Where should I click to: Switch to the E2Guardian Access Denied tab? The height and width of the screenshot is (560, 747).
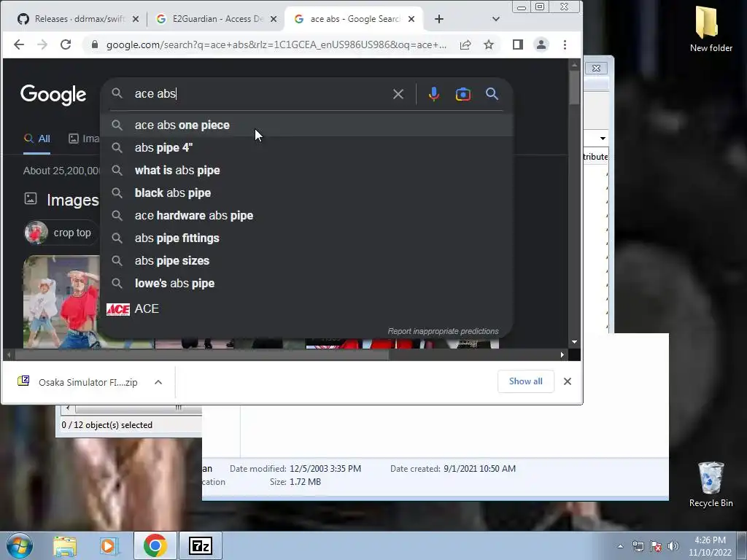click(216, 19)
